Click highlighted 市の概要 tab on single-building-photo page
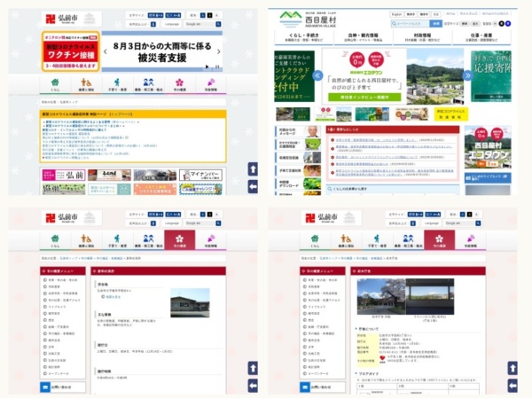 179,240
